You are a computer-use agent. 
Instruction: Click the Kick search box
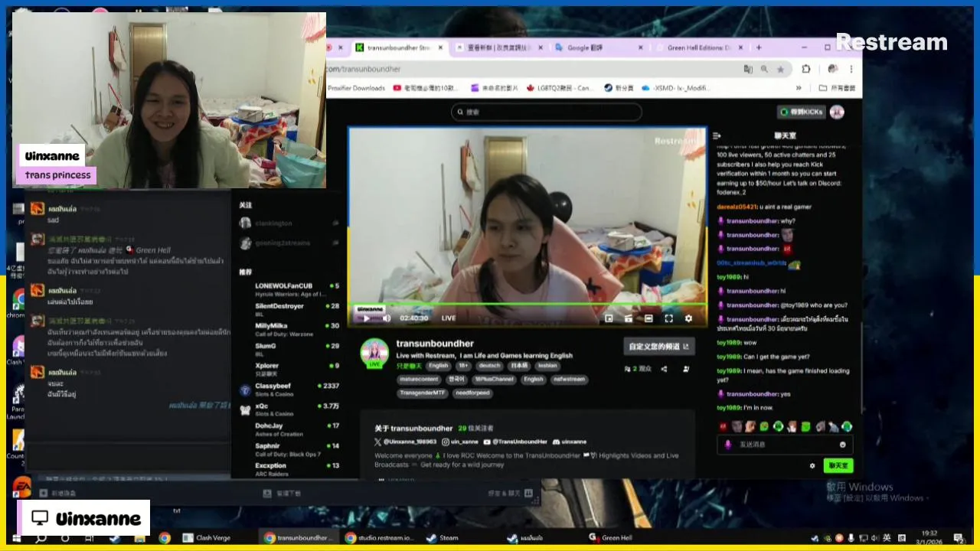pos(546,112)
